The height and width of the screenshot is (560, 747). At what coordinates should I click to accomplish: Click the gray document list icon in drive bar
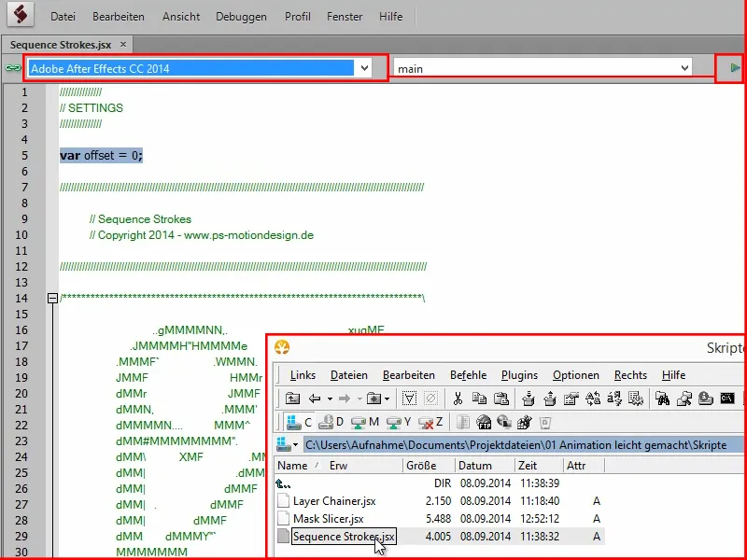tap(463, 422)
